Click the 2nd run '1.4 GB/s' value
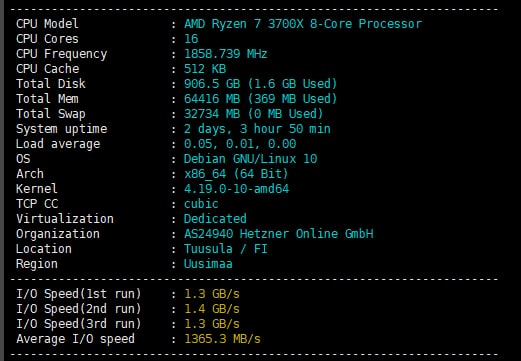This screenshot has height=361, width=521. pyautogui.click(x=212, y=309)
